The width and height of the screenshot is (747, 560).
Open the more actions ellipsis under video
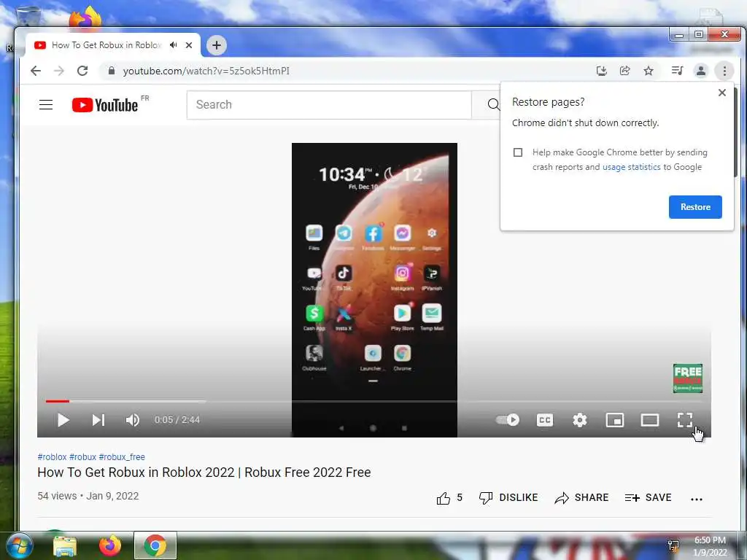click(697, 499)
